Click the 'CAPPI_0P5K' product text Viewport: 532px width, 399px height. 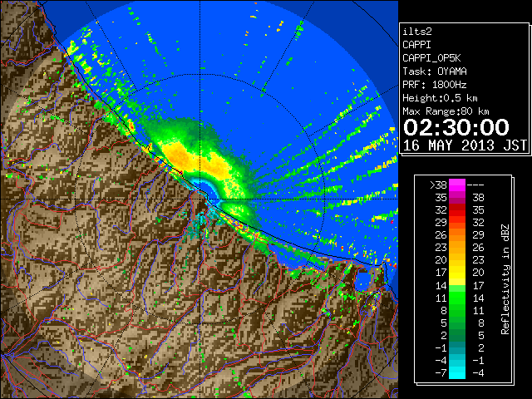coord(431,58)
